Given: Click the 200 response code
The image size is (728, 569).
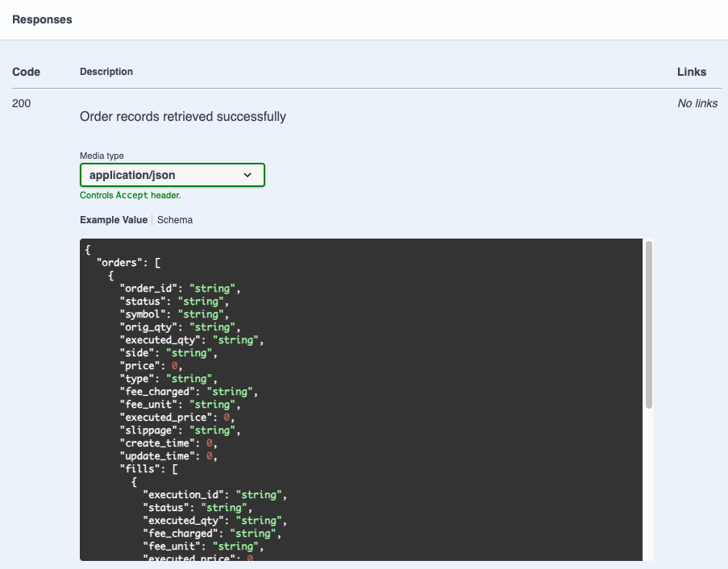Looking at the screenshot, I should [x=22, y=103].
